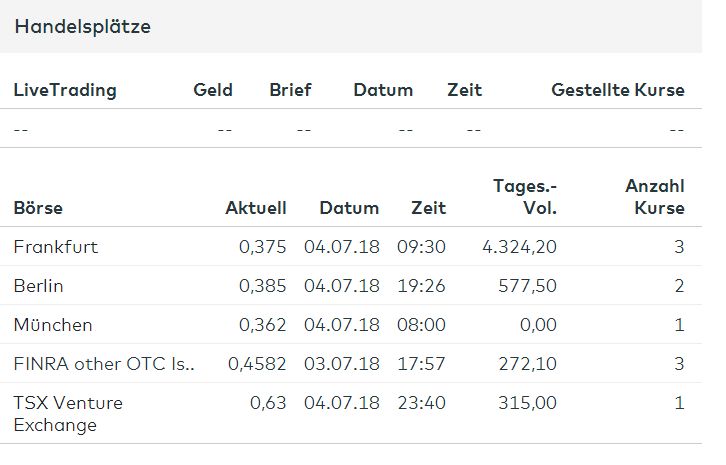Click Frankfurt current price 0,375
Screen dimensions: 726x465
click(x=263, y=247)
